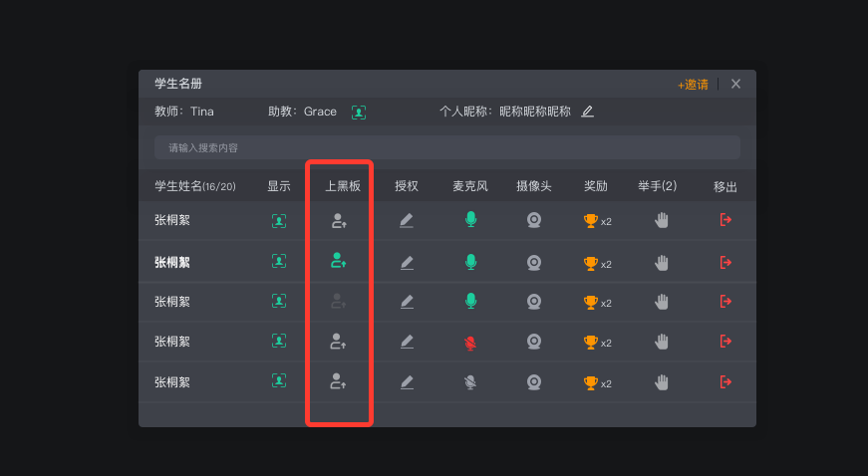The image size is (868, 476).
Task: Edit the 个人昵称 nickname with pencil icon
Action: click(x=587, y=112)
